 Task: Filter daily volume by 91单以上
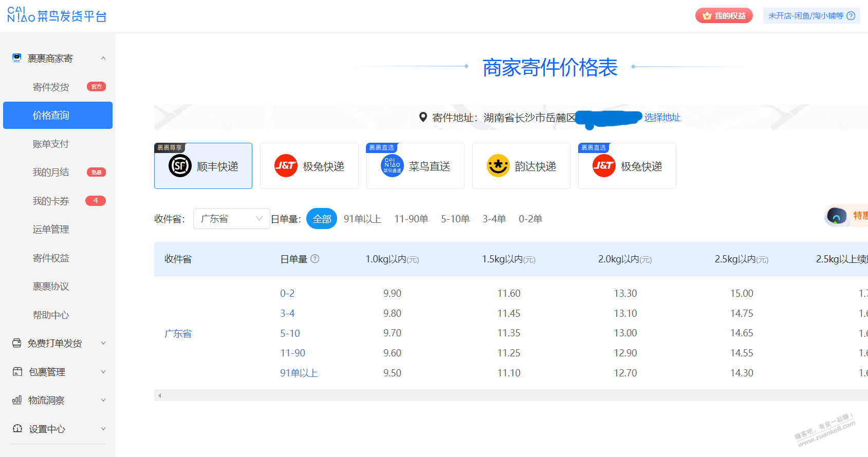pyautogui.click(x=362, y=219)
